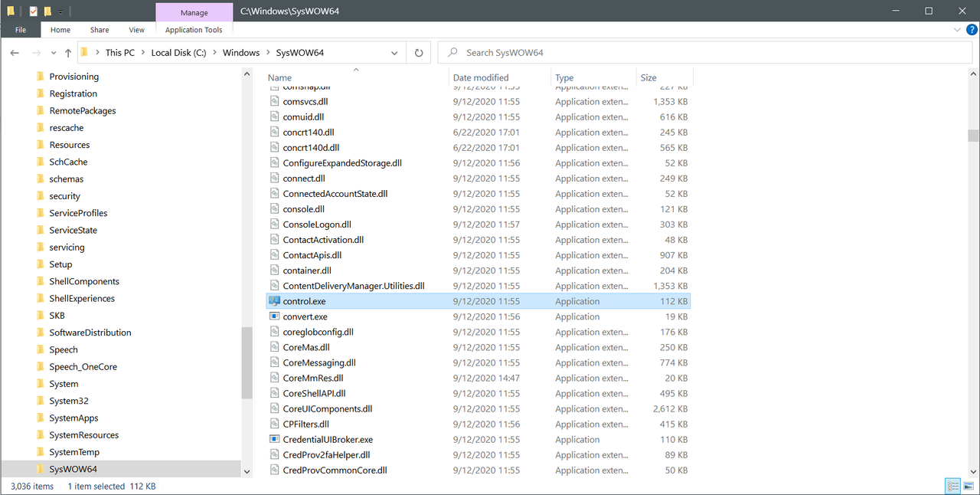Image resolution: width=980 pixels, height=495 pixels.
Task: Select the ConnectedAccountState.dll file
Action: pos(335,194)
